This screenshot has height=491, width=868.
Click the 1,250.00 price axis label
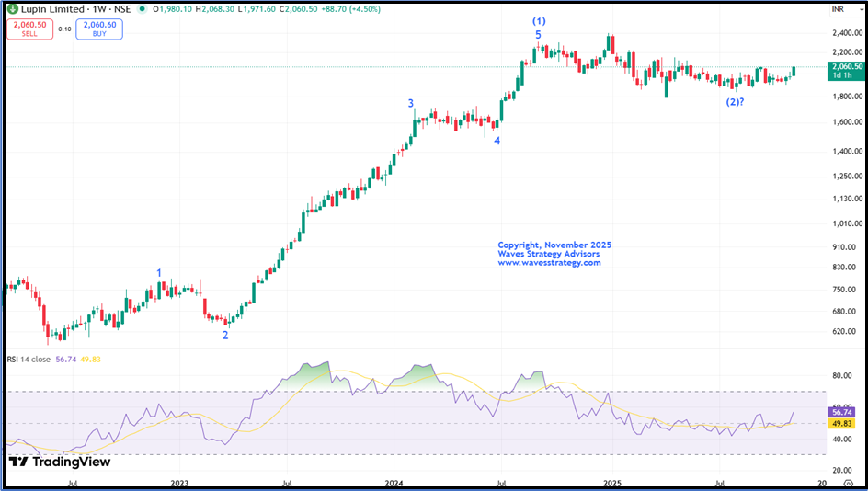point(847,177)
